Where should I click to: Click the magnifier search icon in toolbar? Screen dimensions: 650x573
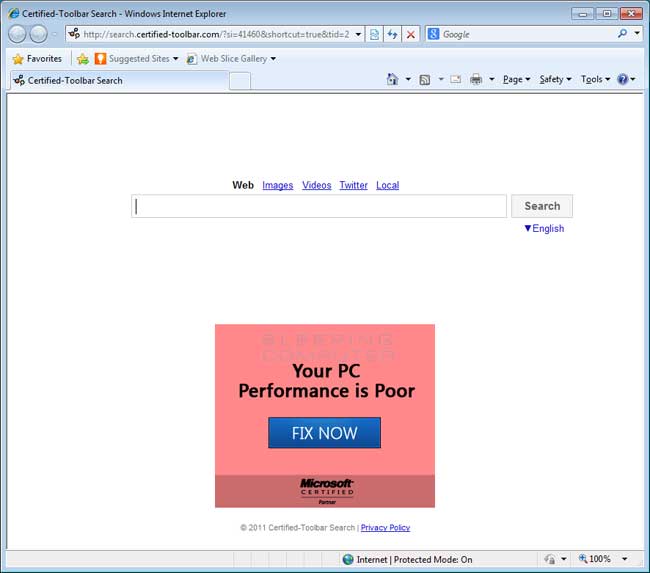pyautogui.click(x=622, y=34)
